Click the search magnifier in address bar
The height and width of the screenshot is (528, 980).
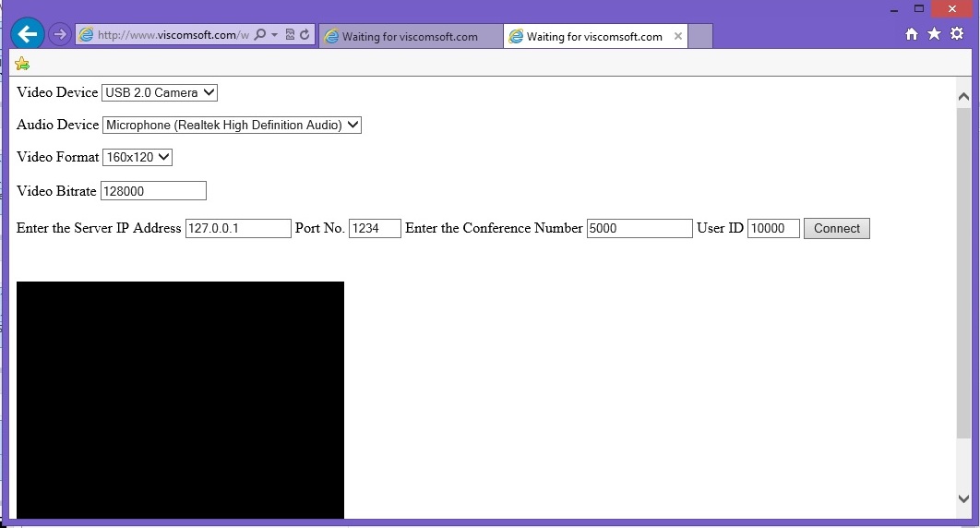(259, 35)
